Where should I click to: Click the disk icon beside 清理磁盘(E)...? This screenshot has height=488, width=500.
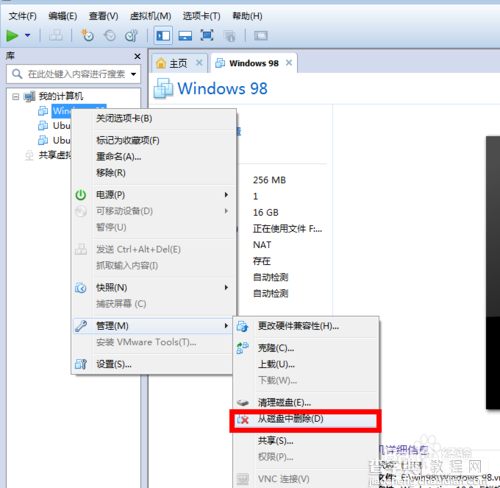pos(243,403)
